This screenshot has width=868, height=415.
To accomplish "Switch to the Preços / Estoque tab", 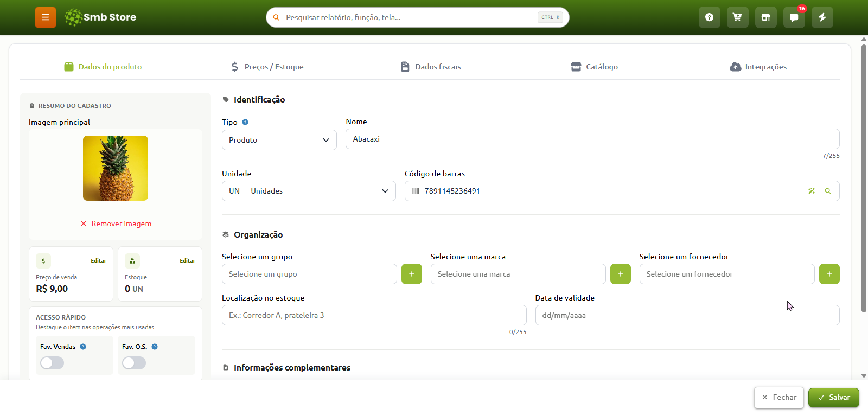I will (266, 67).
